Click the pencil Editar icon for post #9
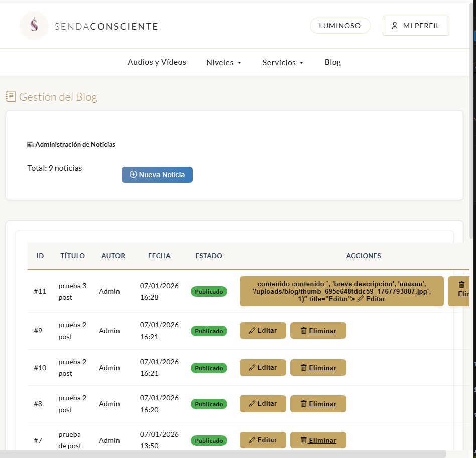The height and width of the screenshot is (458, 476). click(x=252, y=331)
